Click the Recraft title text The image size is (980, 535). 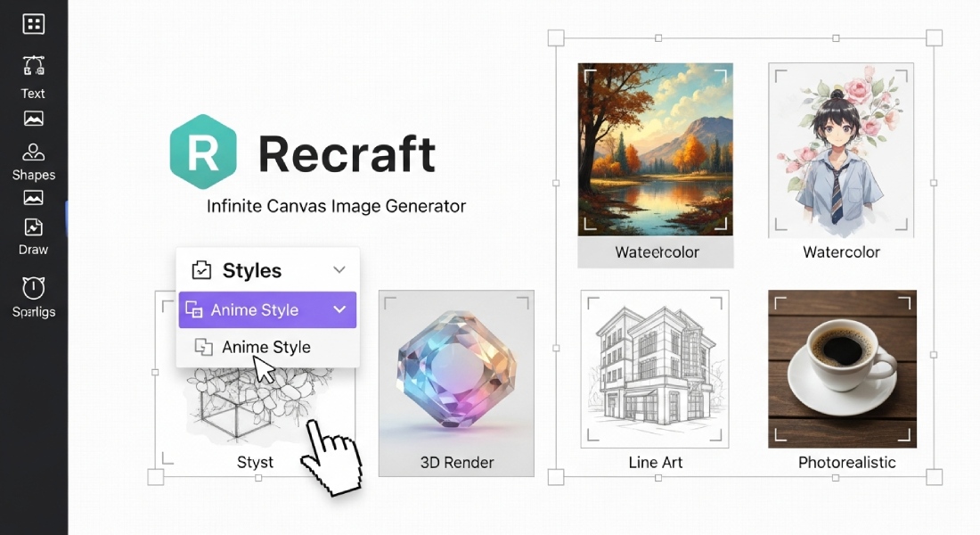[x=347, y=154]
